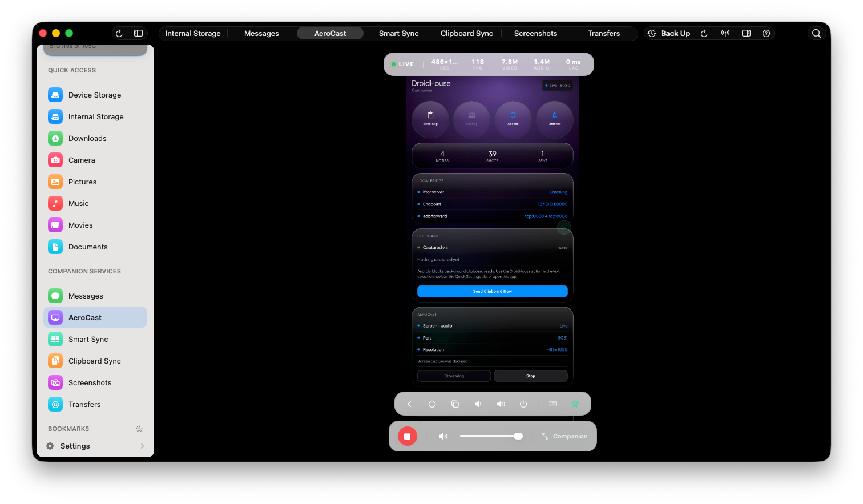
Task: Open the help question mark icon
Action: click(767, 34)
